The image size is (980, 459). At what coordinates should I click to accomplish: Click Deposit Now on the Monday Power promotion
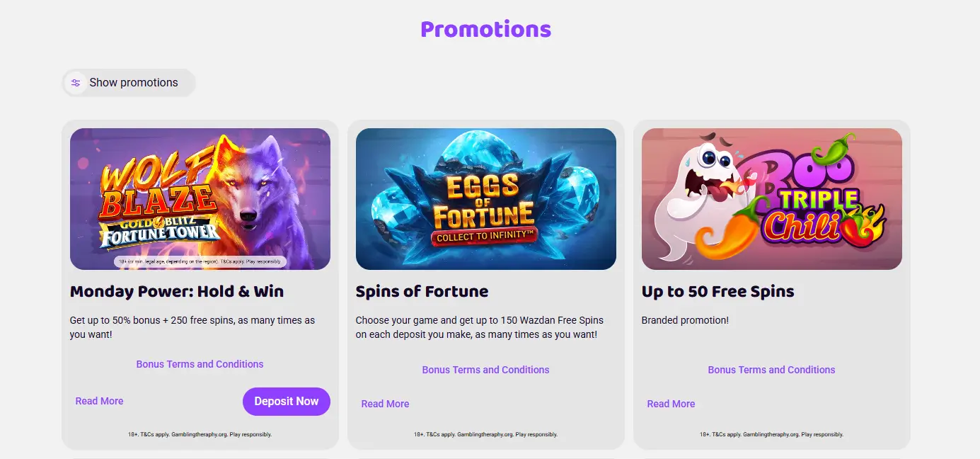pyautogui.click(x=286, y=401)
